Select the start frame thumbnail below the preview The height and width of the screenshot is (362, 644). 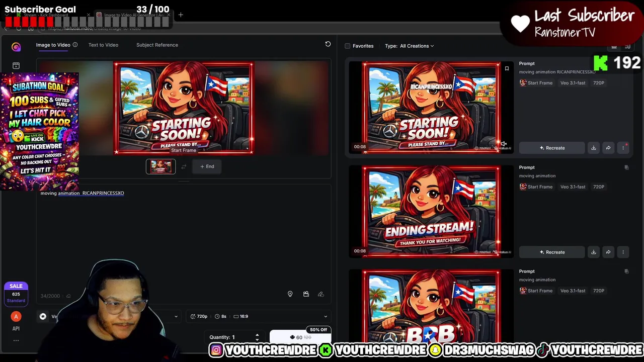pyautogui.click(x=161, y=166)
